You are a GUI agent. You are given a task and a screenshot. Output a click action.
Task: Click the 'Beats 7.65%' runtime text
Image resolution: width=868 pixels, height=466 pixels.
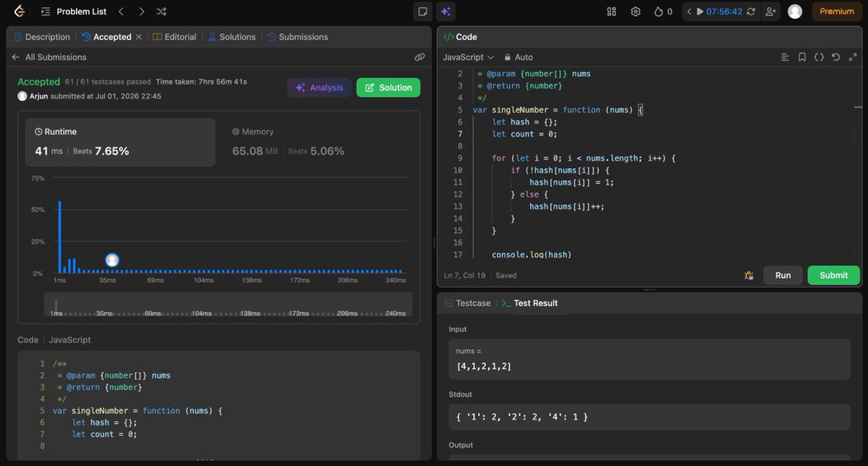pos(101,151)
